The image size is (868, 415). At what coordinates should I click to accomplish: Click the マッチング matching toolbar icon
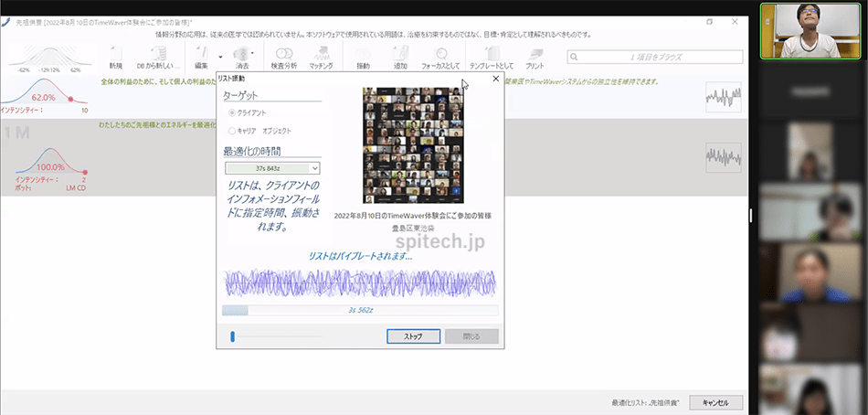321,58
